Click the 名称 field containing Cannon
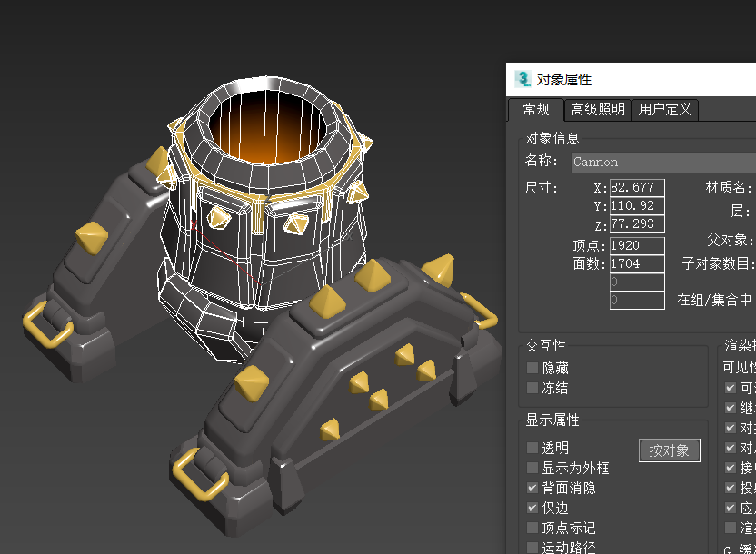 [x=663, y=162]
